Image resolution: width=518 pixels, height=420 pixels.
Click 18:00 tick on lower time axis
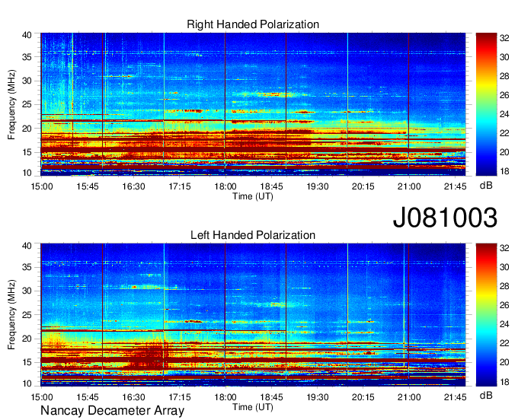pyautogui.click(x=225, y=397)
